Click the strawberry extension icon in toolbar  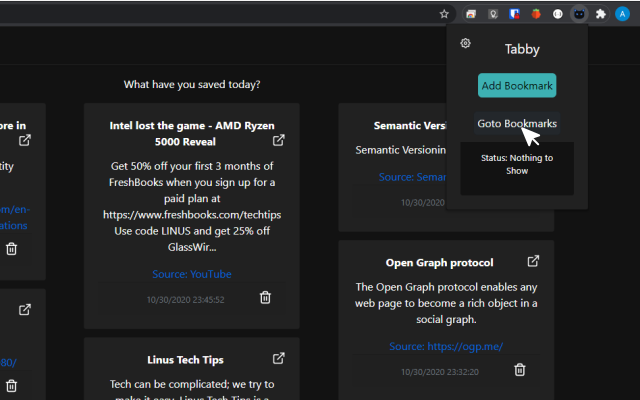[536, 14]
